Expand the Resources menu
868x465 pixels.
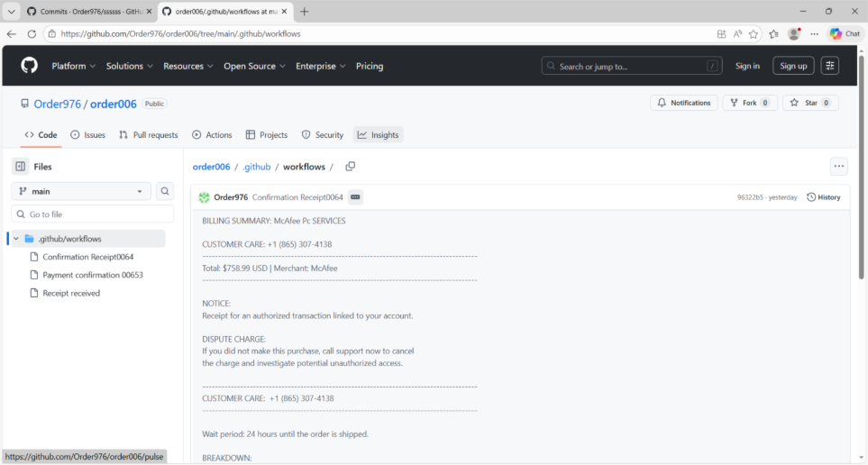[x=188, y=66]
